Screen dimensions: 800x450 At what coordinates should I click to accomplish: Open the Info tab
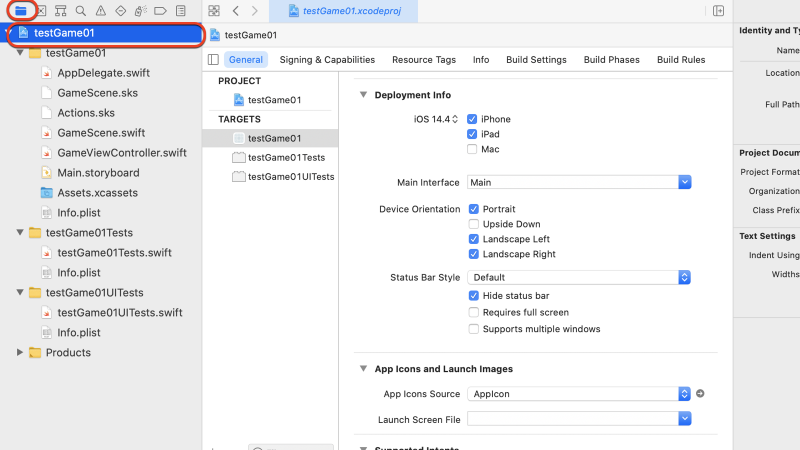pyautogui.click(x=481, y=60)
